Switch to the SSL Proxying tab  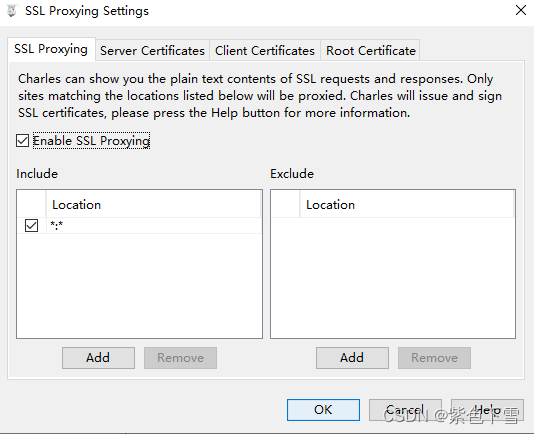[x=51, y=49]
